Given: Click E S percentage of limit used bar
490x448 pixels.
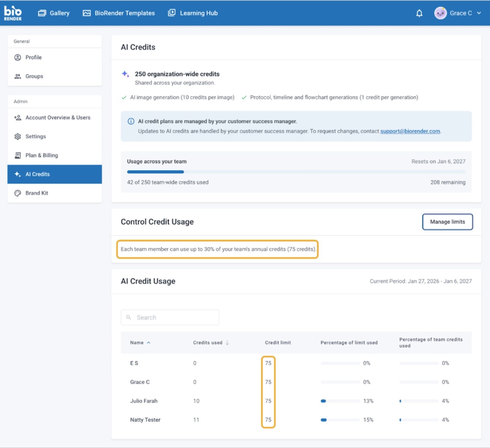Looking at the screenshot, I should pyautogui.click(x=340, y=363).
